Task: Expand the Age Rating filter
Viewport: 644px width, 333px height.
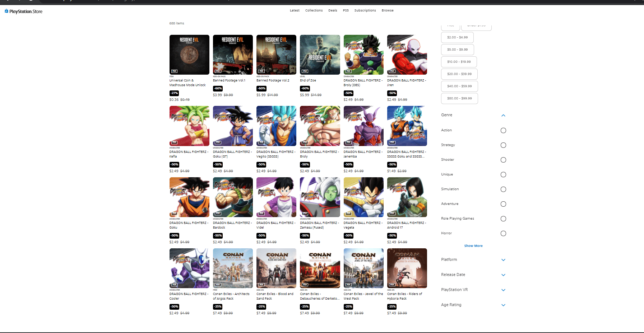Action: click(503, 305)
